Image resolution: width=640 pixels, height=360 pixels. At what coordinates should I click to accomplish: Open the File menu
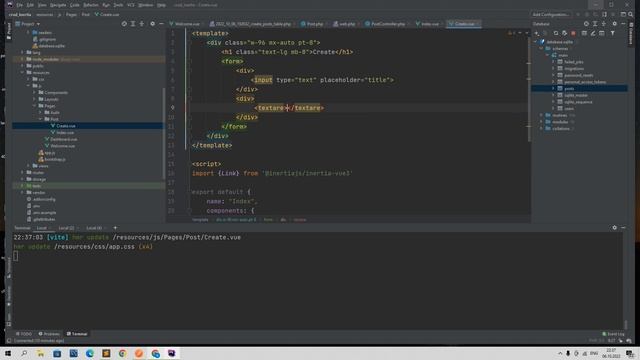click(x=20, y=5)
